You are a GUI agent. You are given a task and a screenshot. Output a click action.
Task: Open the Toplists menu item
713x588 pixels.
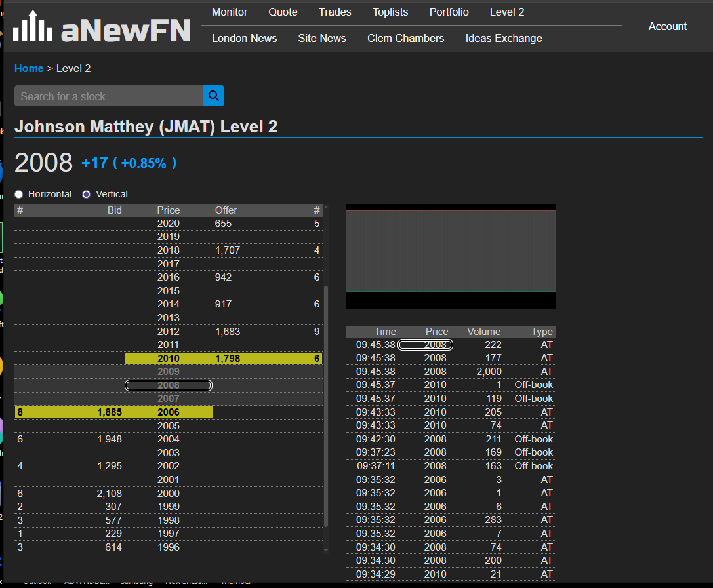(x=390, y=12)
